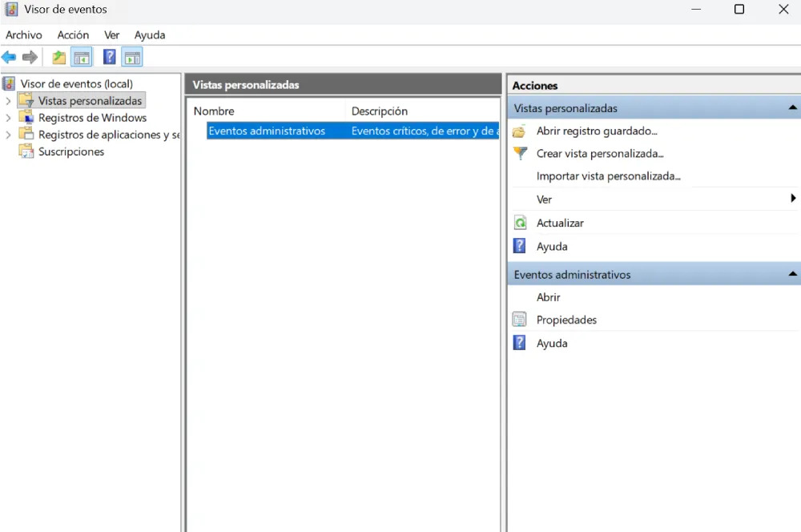
Task: Click the back arrow toolbar icon
Action: (x=9, y=57)
